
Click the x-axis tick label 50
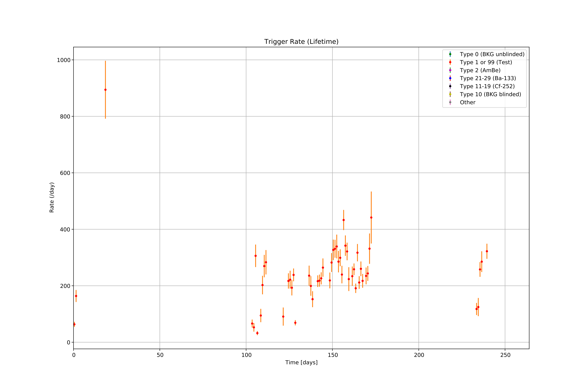160,355
